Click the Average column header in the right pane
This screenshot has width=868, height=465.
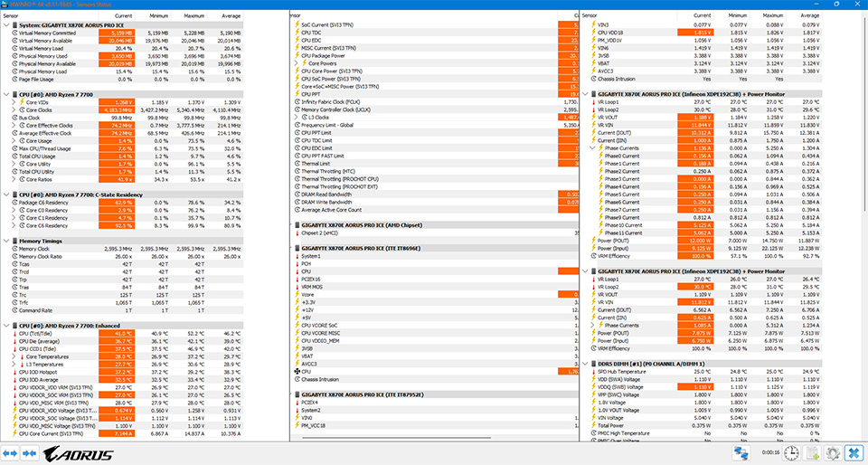[x=809, y=16]
